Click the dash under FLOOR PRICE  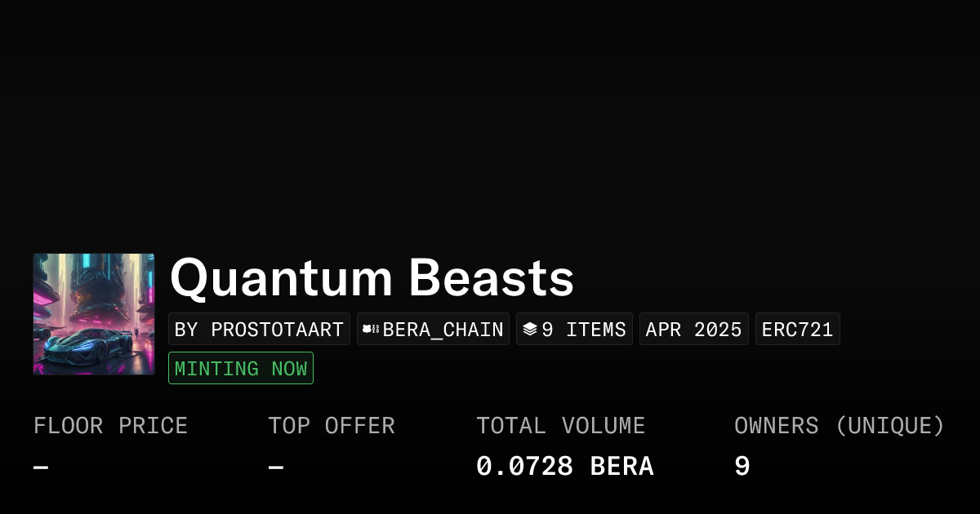[39, 467]
